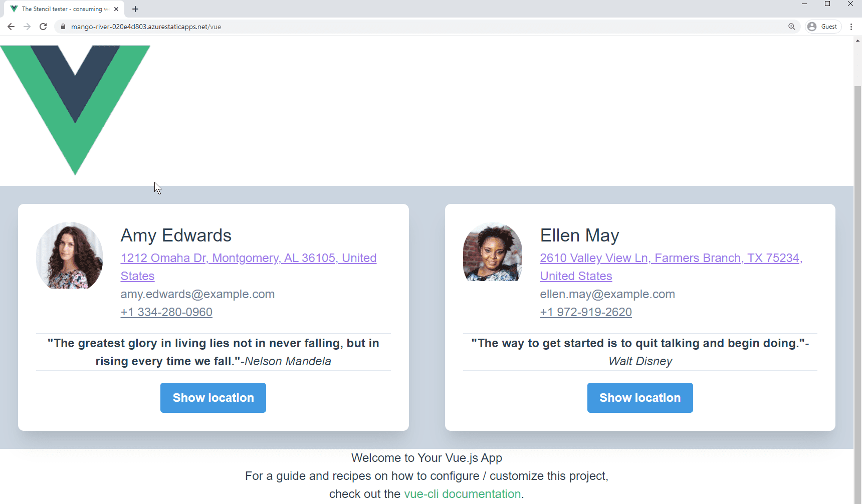This screenshot has width=862, height=504.
Task: Open the Guest profile button
Action: [x=822, y=27]
